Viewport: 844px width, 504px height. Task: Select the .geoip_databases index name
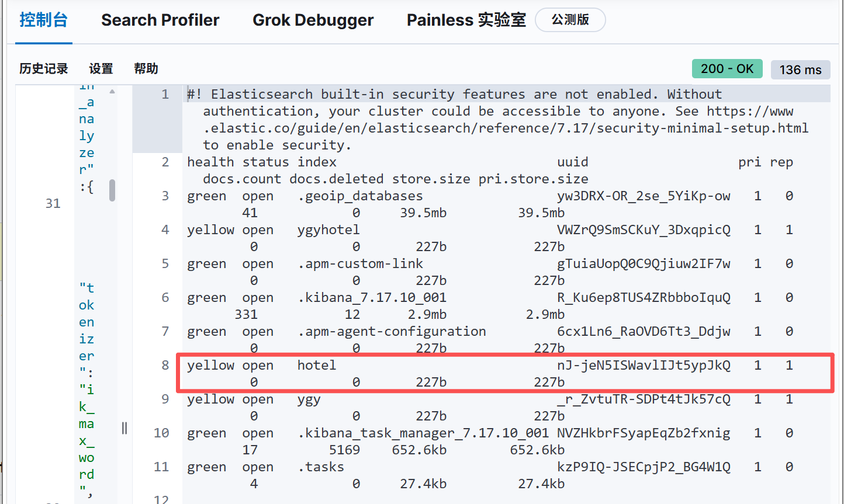coord(360,196)
